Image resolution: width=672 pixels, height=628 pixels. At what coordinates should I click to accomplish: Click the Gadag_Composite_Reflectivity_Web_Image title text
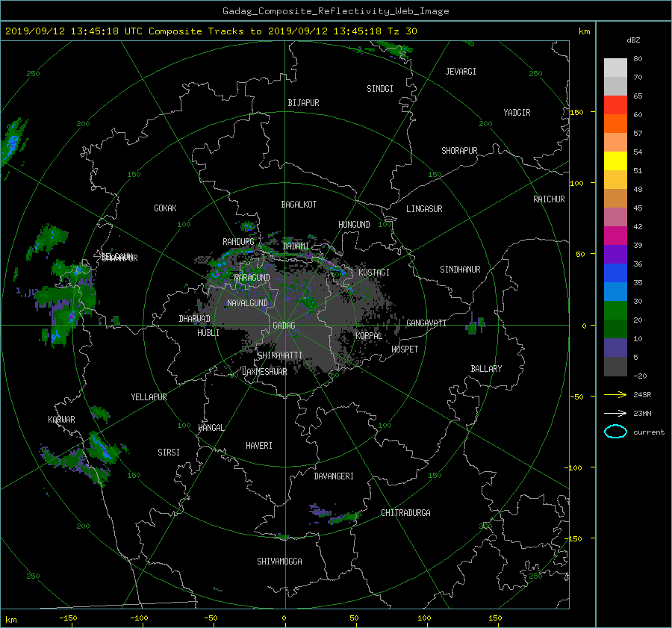[x=335, y=11]
